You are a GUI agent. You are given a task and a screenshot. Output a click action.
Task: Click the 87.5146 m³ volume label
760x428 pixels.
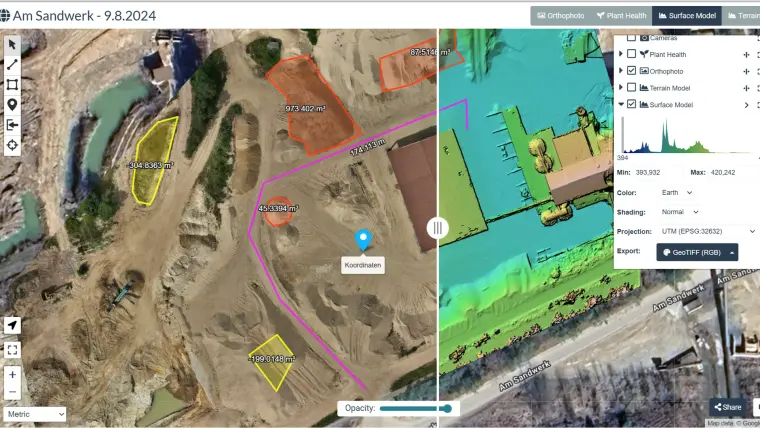click(x=430, y=52)
